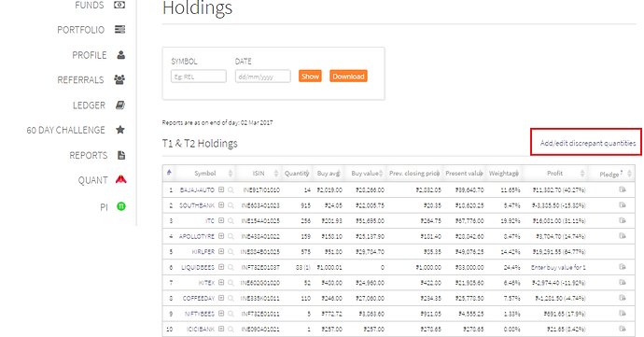644x337 pixels.
Task: Expand the LIQUIDBEES row plus icon
Action: click(221, 267)
